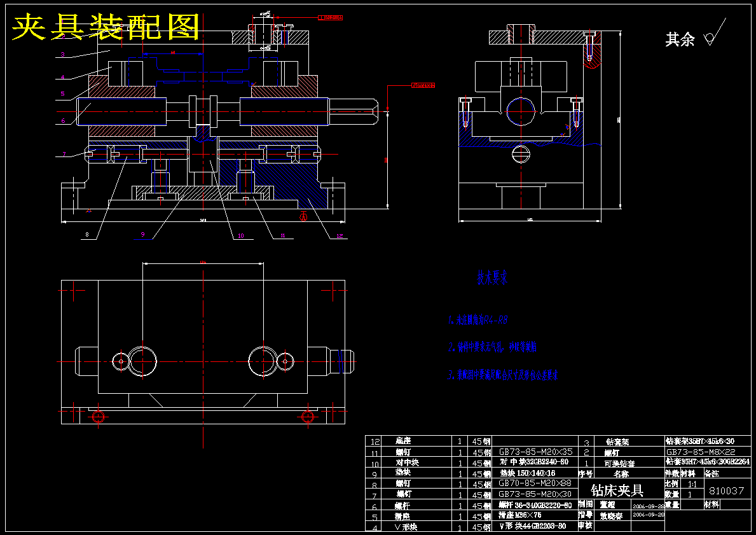Select the '备注' header cell
Screen dimensions: 756x535
pos(711,474)
